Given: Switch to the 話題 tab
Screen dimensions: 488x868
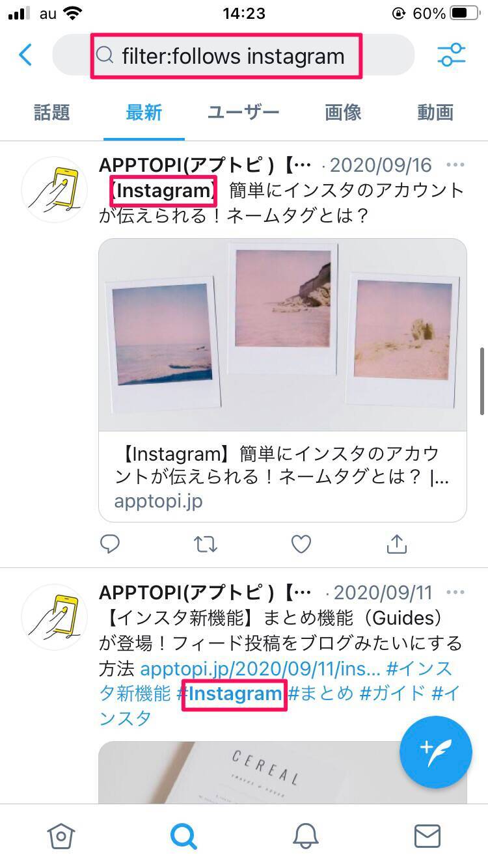Looking at the screenshot, I should (51, 112).
